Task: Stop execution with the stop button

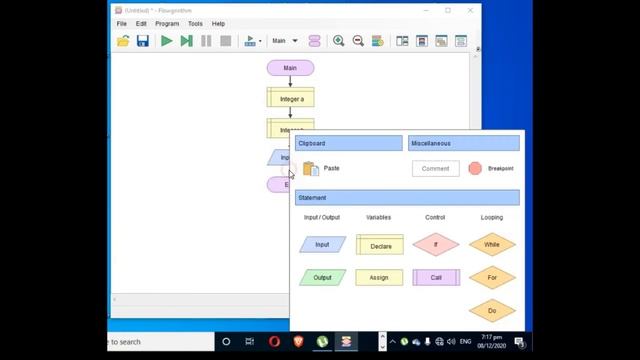Action: coord(226,41)
